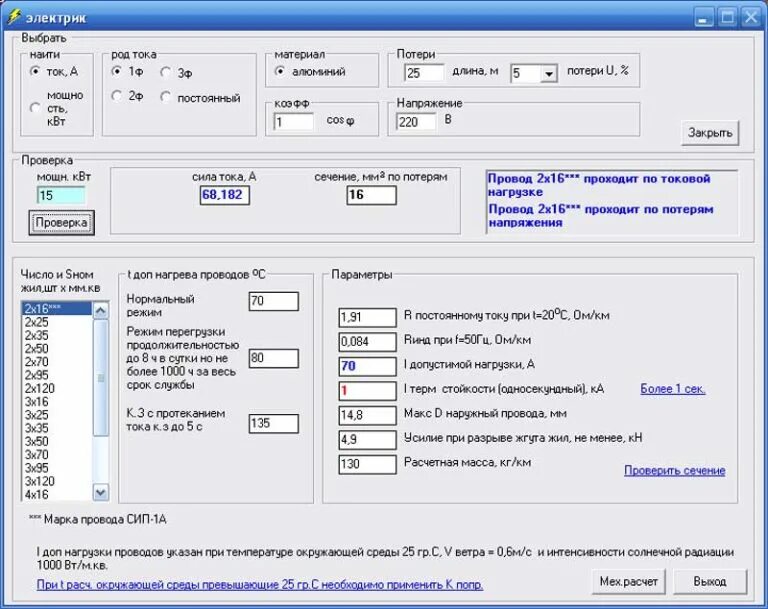Click the permissible load current field 70
This screenshot has width=768, height=609.
367,366
